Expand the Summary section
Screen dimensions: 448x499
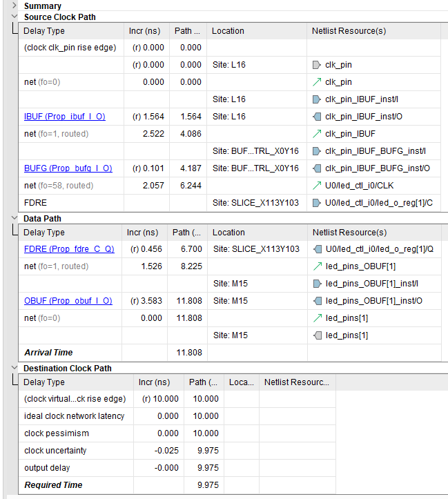[14, 6]
